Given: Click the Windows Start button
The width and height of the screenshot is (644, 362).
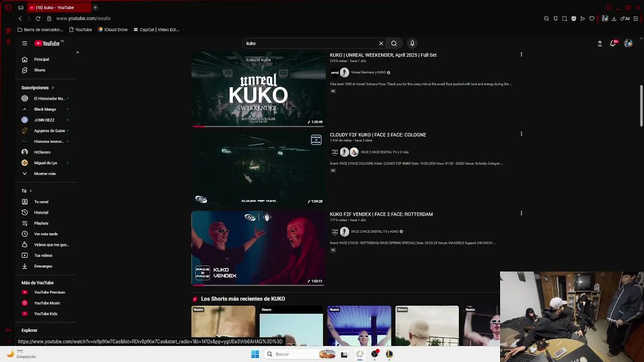Looking at the screenshot, I should [255, 354].
